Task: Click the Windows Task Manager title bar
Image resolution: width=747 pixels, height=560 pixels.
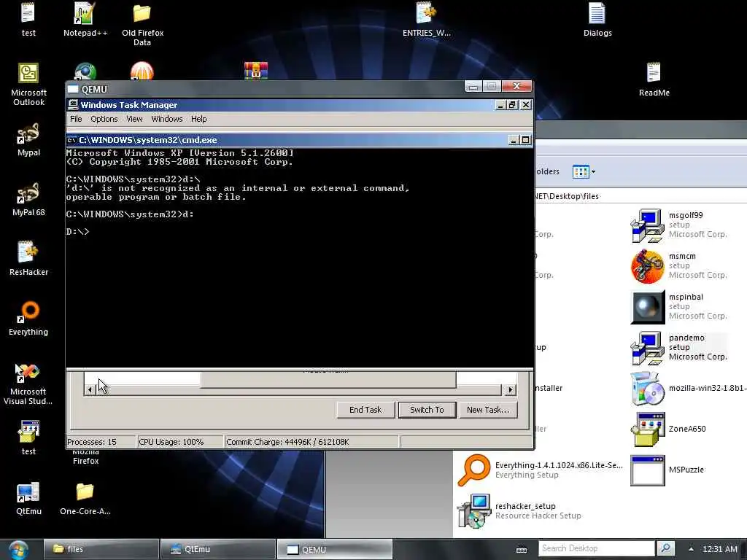Action: click(x=299, y=105)
